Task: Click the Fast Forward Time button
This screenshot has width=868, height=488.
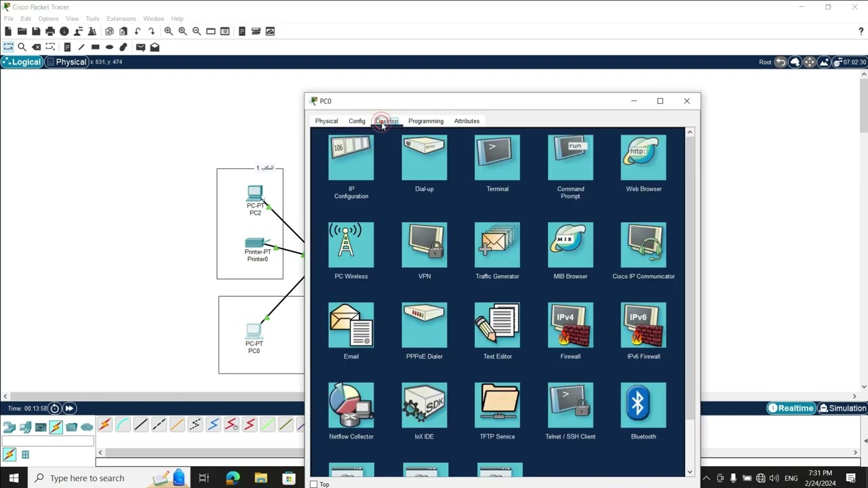Action: 69,408
